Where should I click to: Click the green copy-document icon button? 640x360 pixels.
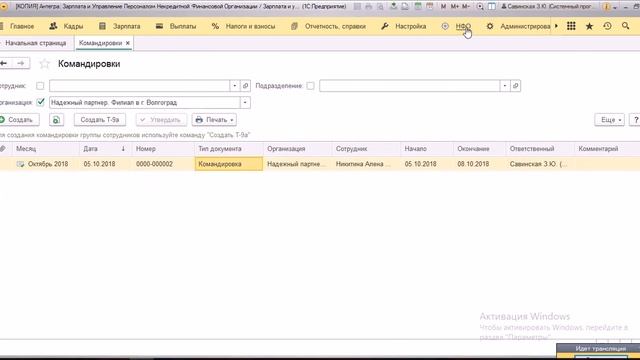56,120
